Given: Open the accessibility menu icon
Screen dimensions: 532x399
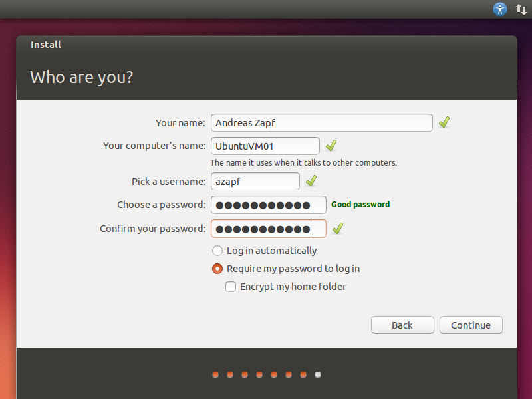Looking at the screenshot, I should [x=500, y=9].
